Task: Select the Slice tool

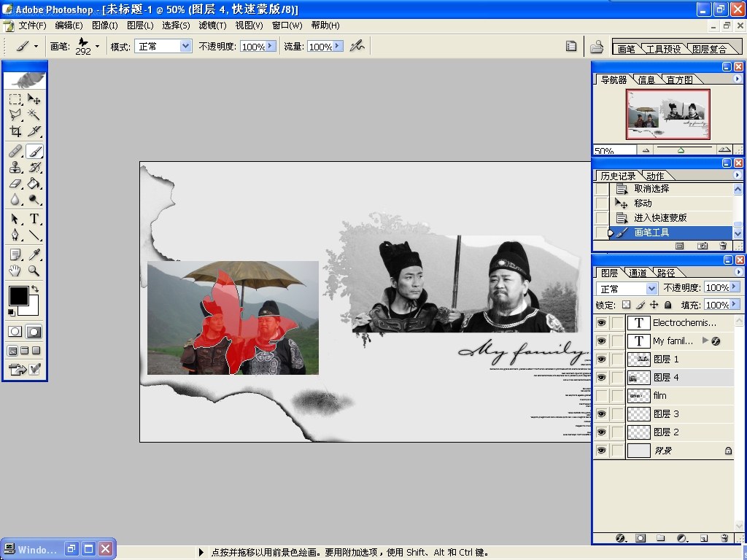Action: pyautogui.click(x=34, y=131)
